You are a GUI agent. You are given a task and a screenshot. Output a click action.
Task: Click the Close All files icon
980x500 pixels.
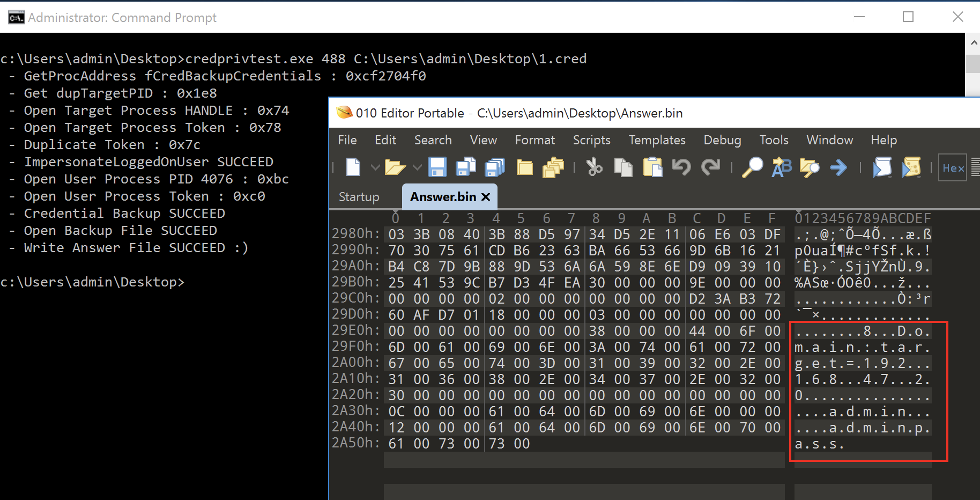pyautogui.click(x=553, y=167)
